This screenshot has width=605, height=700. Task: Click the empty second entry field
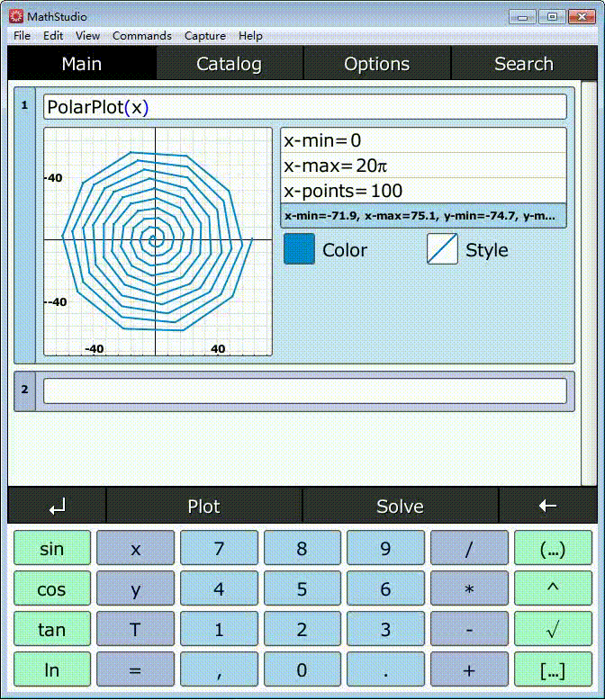(304, 390)
